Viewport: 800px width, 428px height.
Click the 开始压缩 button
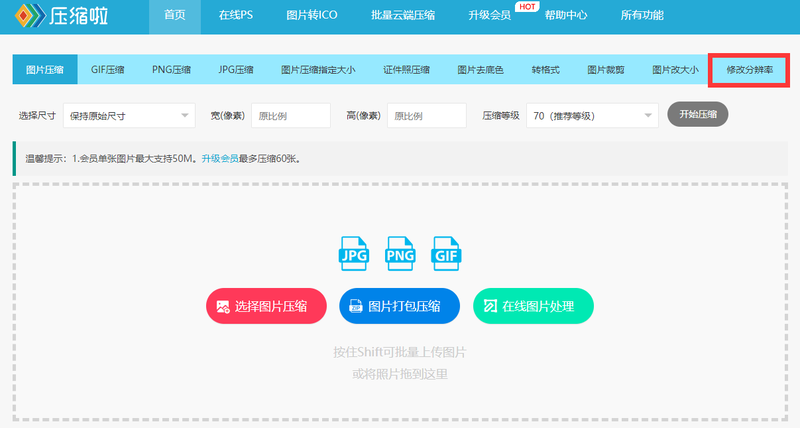[697, 114]
